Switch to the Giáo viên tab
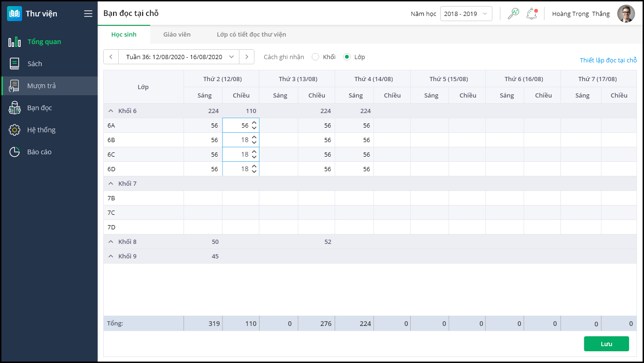The height and width of the screenshot is (363, 644). point(177,34)
